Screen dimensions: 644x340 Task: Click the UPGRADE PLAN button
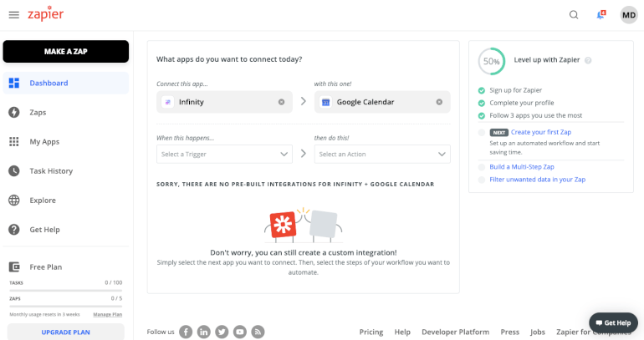66,332
